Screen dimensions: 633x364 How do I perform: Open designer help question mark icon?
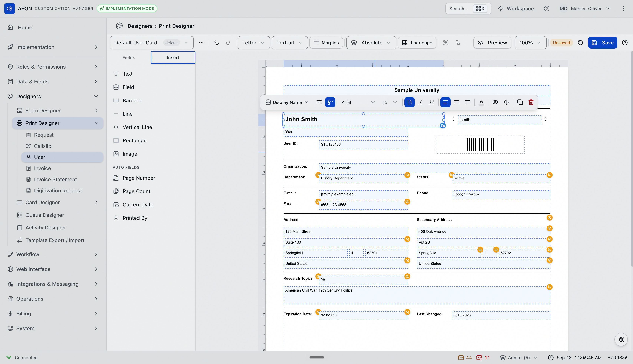625,43
